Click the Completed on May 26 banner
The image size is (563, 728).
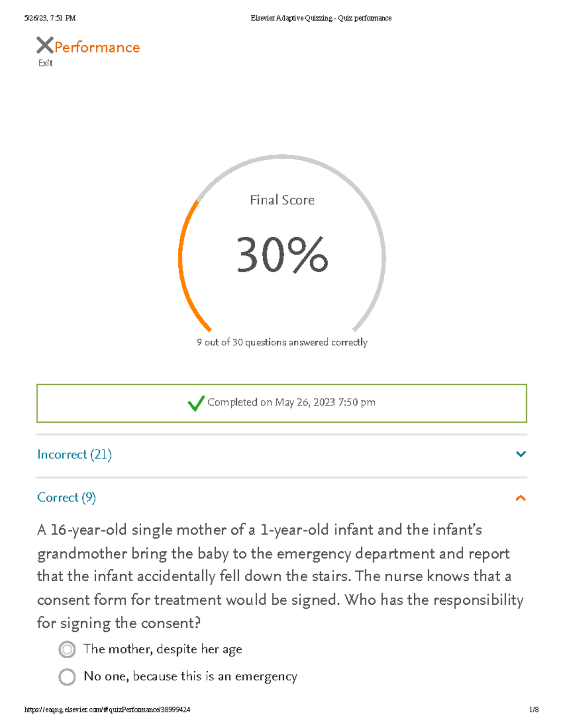pos(281,403)
